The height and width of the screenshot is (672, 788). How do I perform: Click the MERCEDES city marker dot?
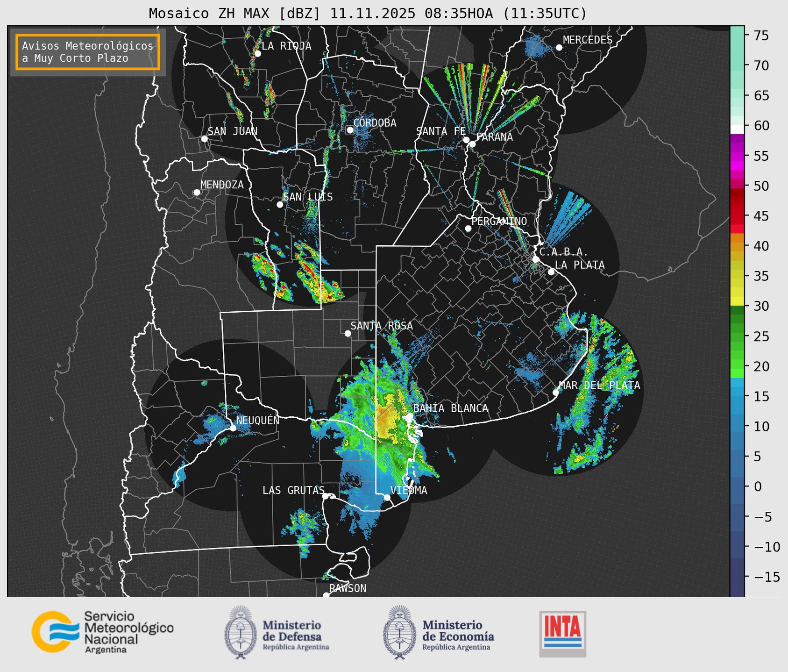(559, 48)
